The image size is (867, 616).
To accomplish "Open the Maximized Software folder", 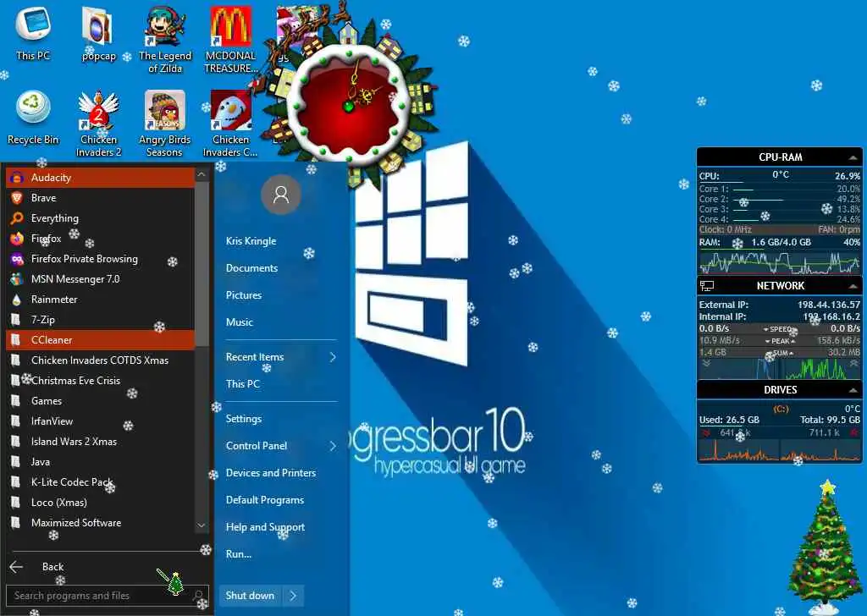I will click(100, 523).
